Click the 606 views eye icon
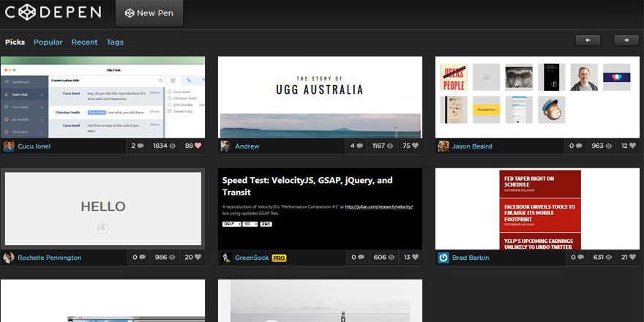This screenshot has height=322, width=644. pyautogui.click(x=391, y=257)
